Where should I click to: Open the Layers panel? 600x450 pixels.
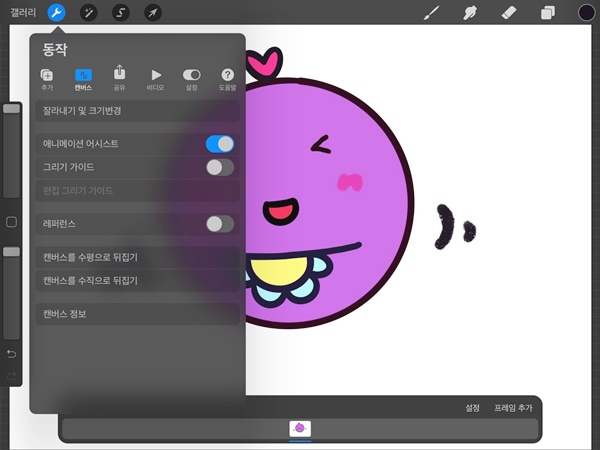point(548,13)
